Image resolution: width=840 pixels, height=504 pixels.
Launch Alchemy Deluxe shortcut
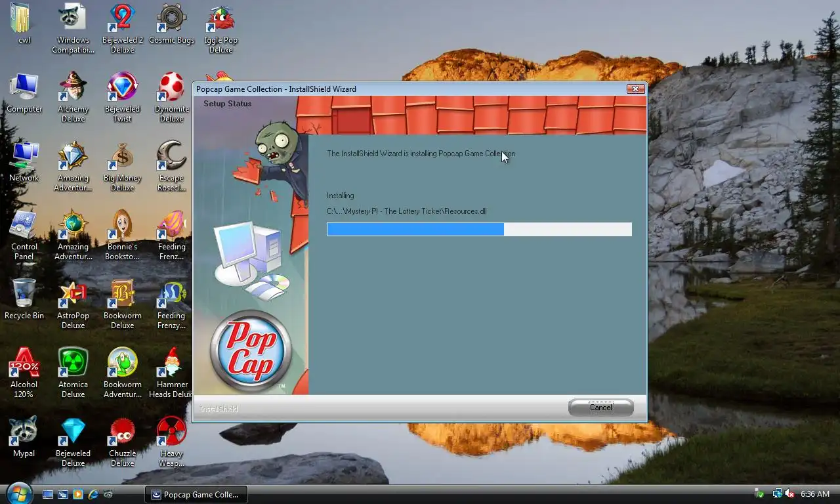tap(73, 98)
